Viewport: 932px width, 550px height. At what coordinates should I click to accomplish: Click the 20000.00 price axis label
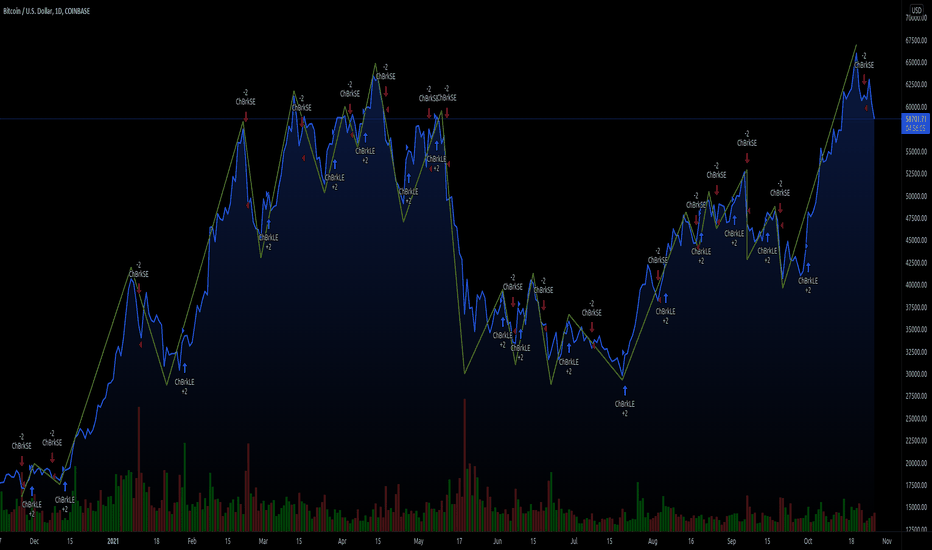916,463
